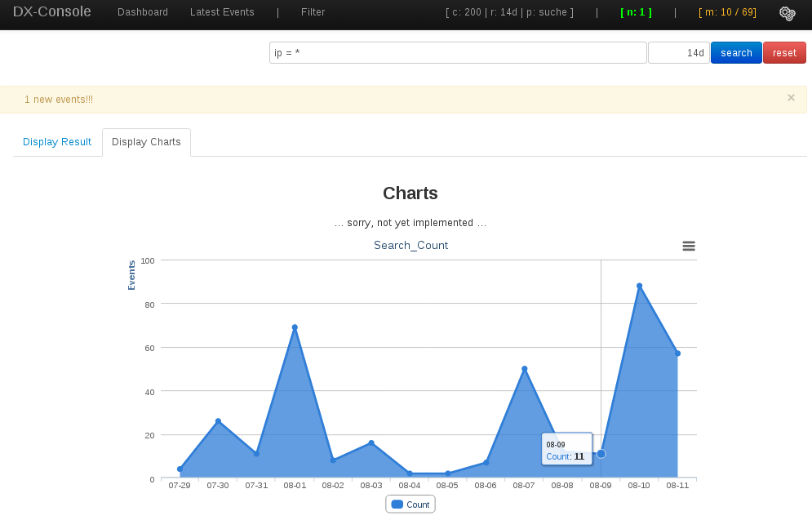
Task: Click the highlighted 08-09 data point
Action: click(x=601, y=454)
